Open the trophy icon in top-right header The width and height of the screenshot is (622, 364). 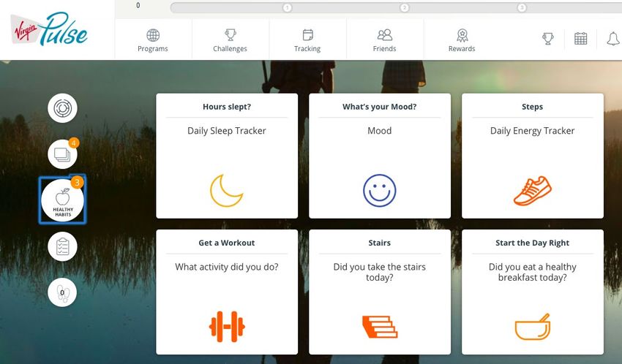click(548, 39)
